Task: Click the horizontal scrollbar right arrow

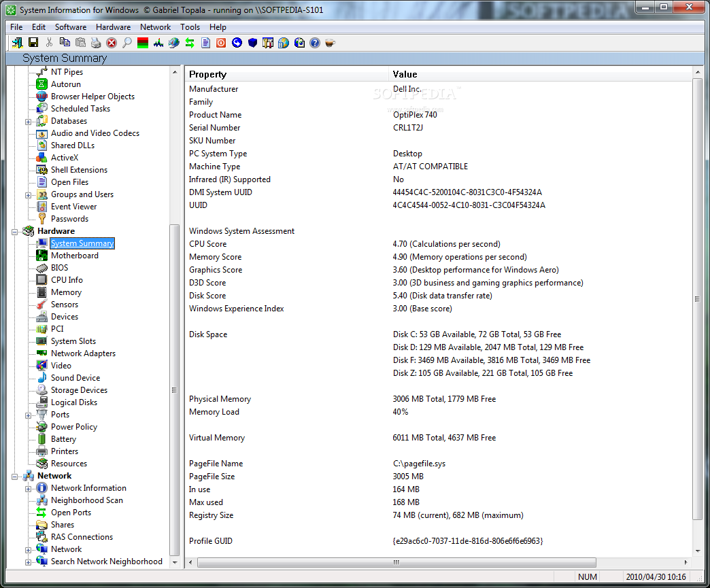Action: [x=686, y=562]
